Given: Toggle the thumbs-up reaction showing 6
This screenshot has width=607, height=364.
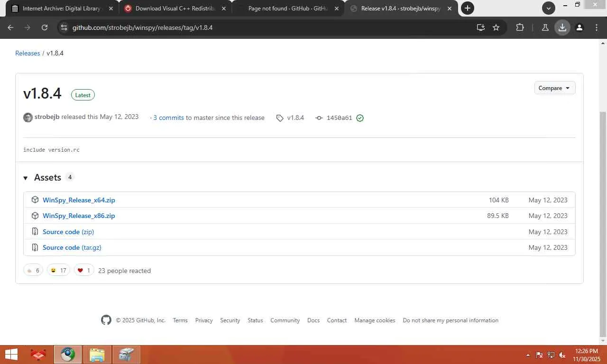Looking at the screenshot, I should 33,270.
